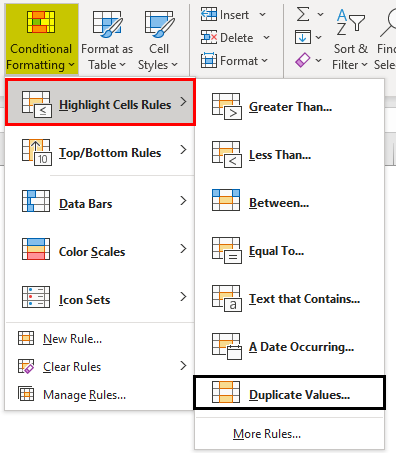This screenshot has height=453, width=396.
Task: Click the AutoSum sigma icon
Action: [x=303, y=14]
